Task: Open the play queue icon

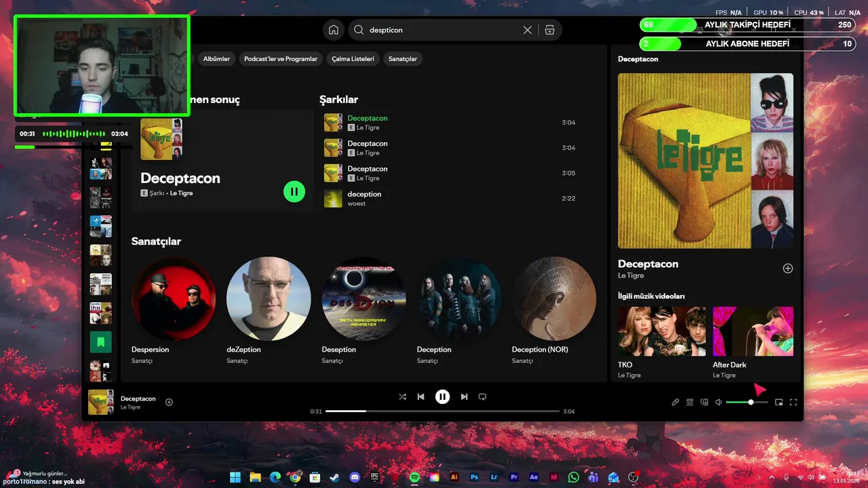Action: coord(690,402)
